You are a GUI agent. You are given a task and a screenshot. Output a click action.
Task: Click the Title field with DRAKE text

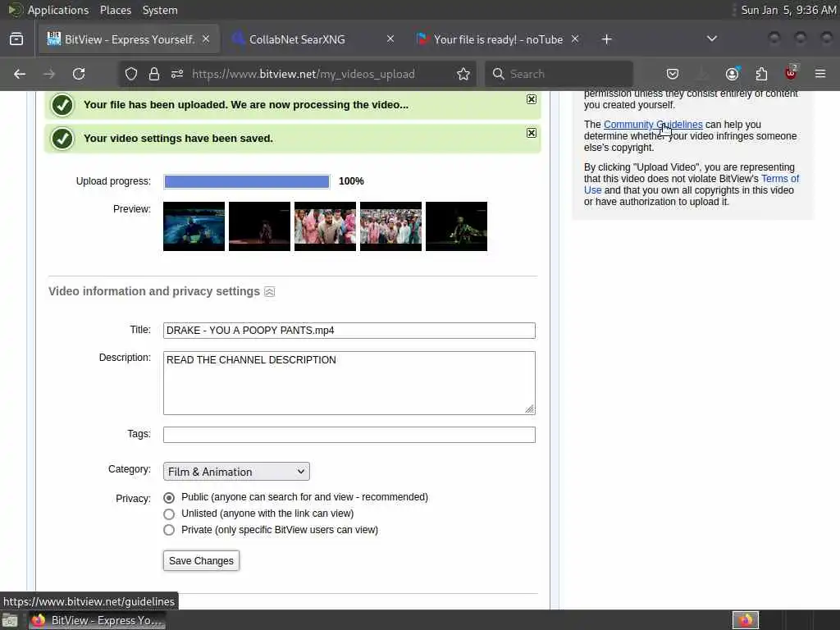pyautogui.click(x=349, y=331)
